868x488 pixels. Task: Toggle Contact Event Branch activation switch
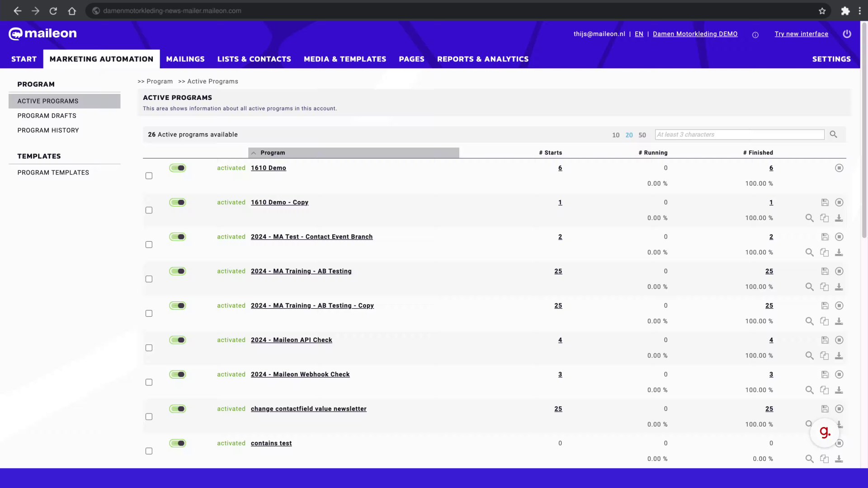(x=177, y=237)
